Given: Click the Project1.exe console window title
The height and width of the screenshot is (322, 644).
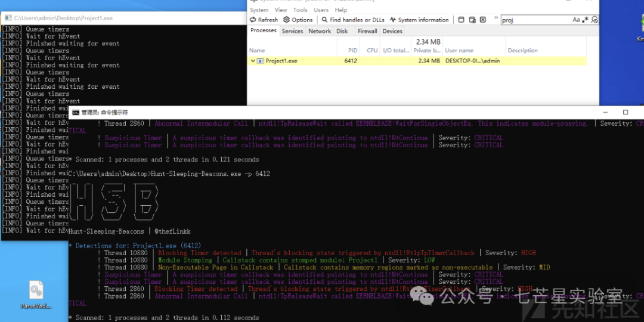Looking at the screenshot, I should point(63,18).
